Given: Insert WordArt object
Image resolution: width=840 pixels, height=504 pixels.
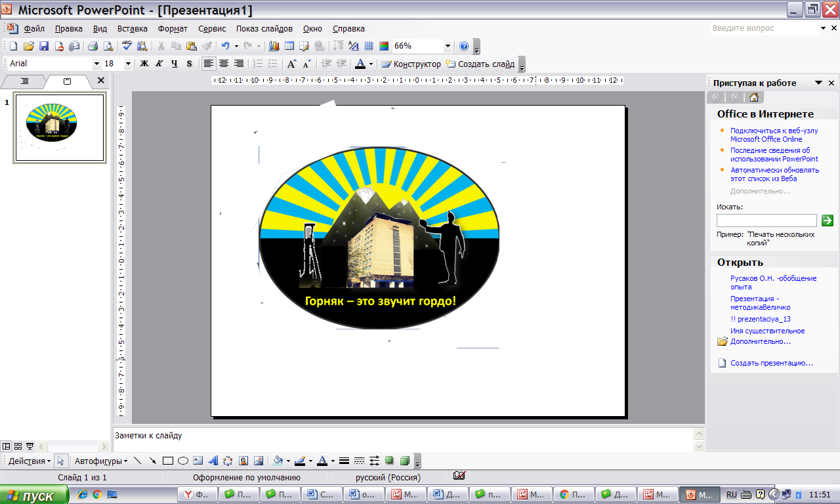Looking at the screenshot, I should coord(213,461).
